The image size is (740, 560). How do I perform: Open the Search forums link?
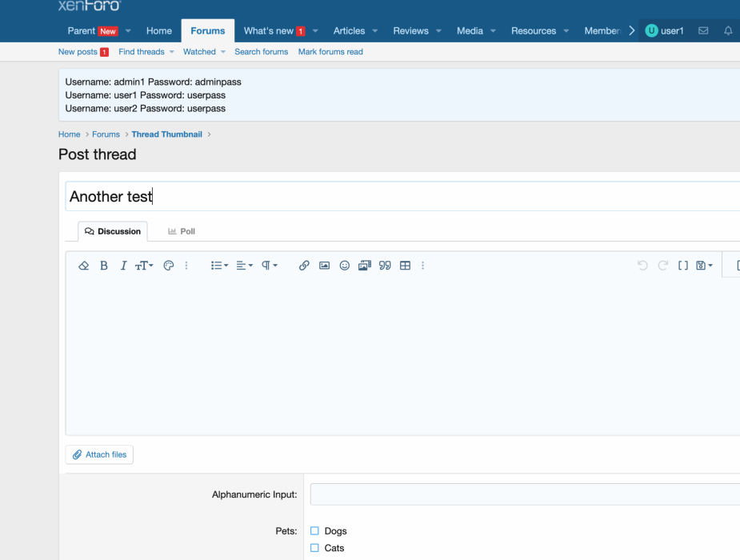tap(261, 51)
